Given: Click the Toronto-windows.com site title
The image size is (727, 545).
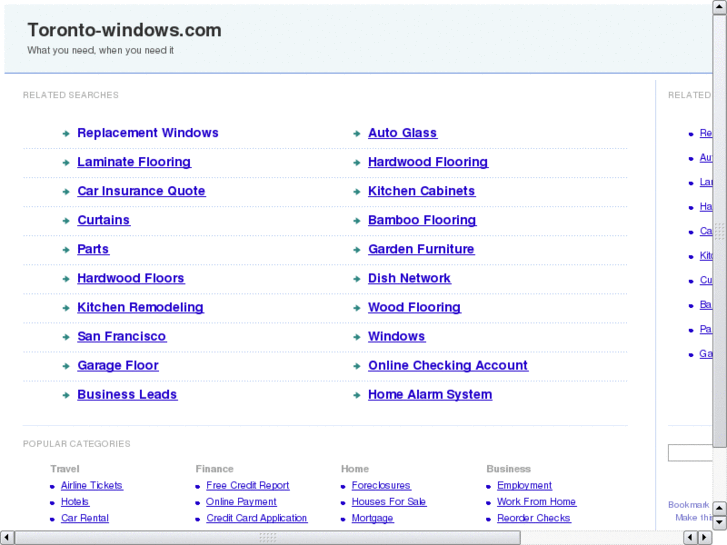Looking at the screenshot, I should pyautogui.click(x=124, y=30).
